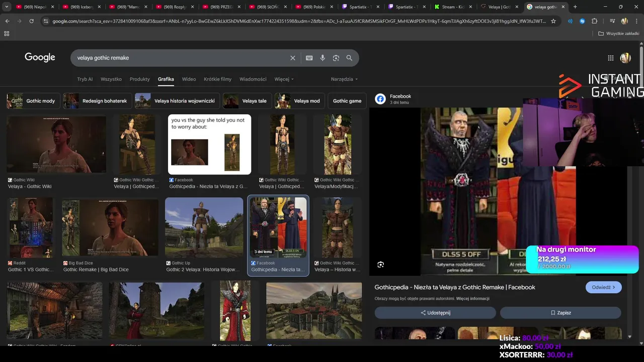Open the apps grid in bookmarks bar

(7, 33)
